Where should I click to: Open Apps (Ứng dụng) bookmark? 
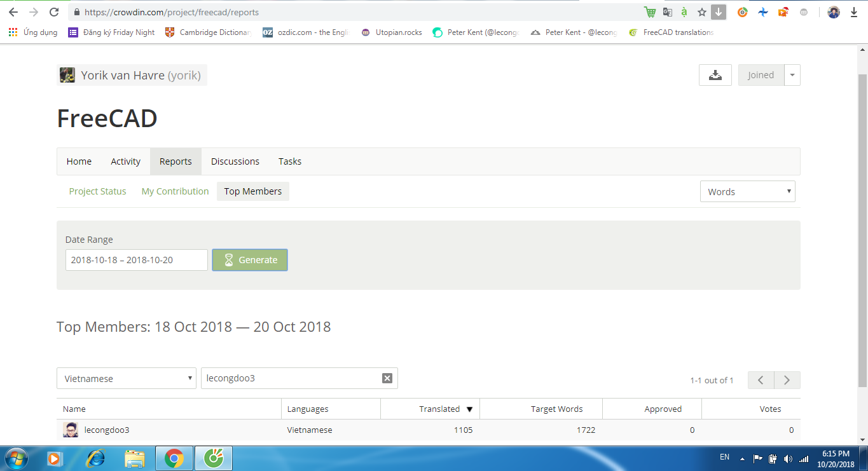click(33, 32)
